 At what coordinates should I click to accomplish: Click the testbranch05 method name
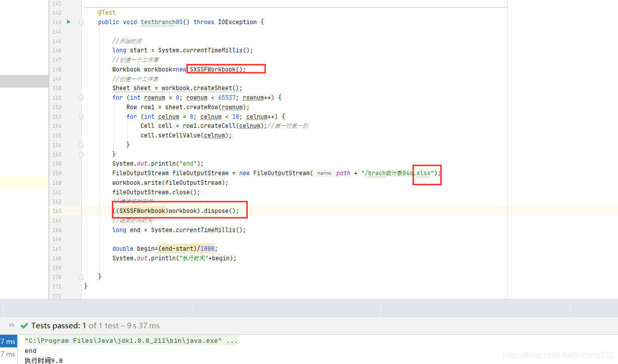tap(161, 22)
